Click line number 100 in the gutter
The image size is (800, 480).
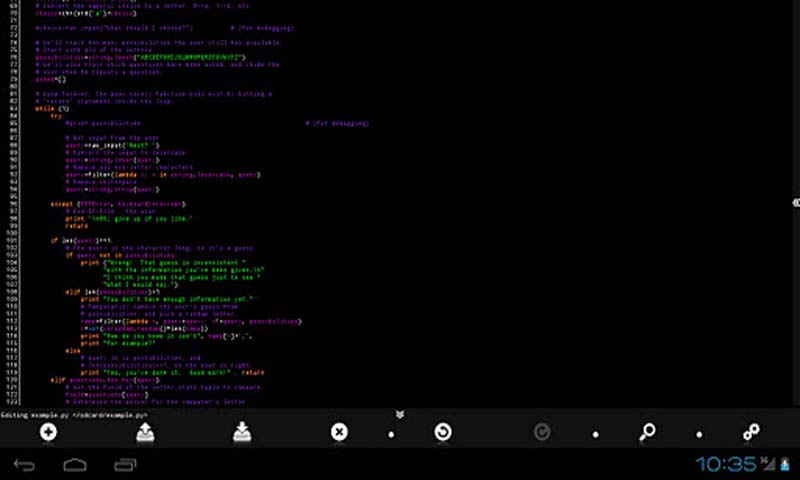click(11, 233)
